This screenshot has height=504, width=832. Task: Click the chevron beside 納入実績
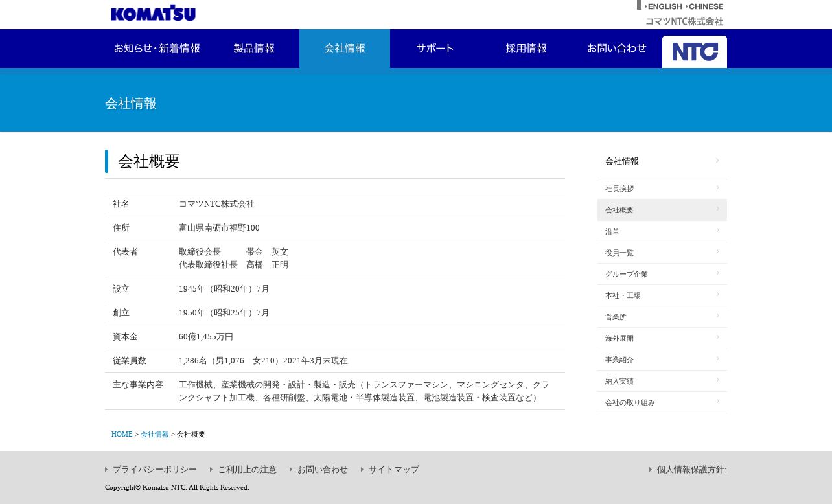(x=717, y=380)
